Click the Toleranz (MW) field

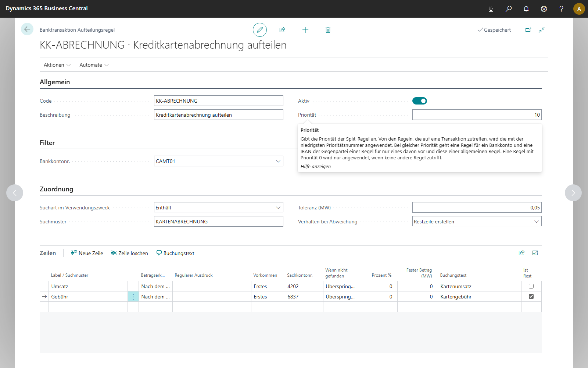477,208
